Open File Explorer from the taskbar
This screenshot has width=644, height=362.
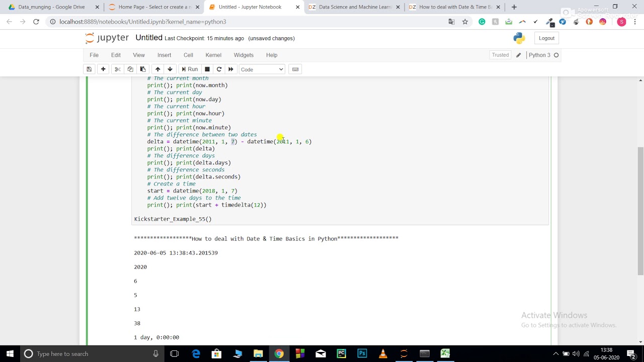[x=258, y=353]
